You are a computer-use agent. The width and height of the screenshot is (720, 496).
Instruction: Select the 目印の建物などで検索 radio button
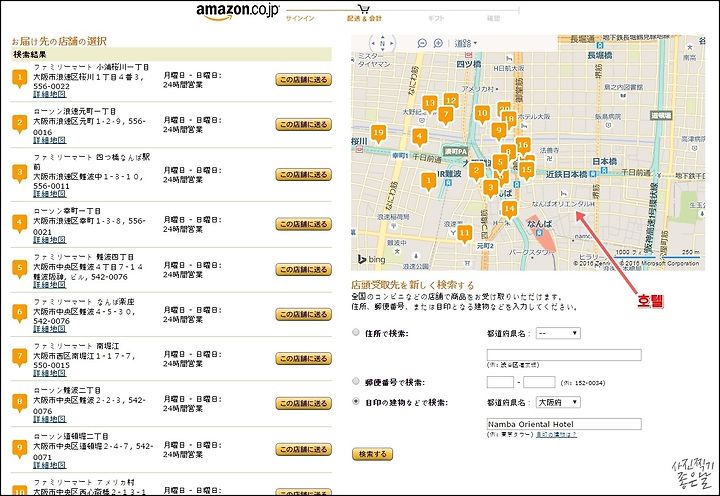[x=355, y=401]
